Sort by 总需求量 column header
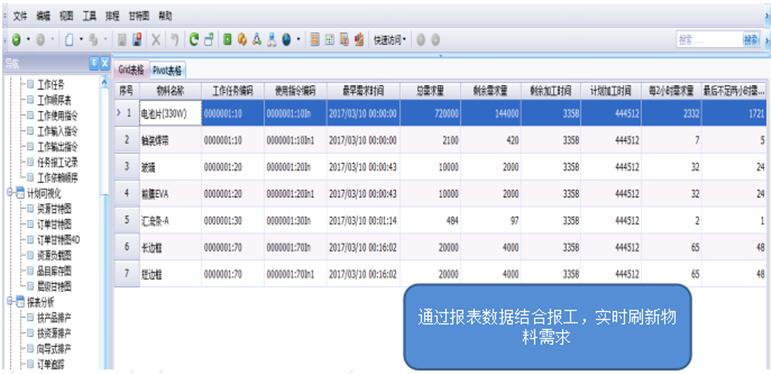 [x=430, y=91]
